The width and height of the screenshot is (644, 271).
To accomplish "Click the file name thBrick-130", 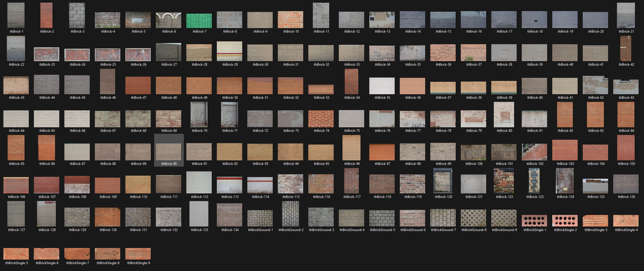I will tap(107, 230).
